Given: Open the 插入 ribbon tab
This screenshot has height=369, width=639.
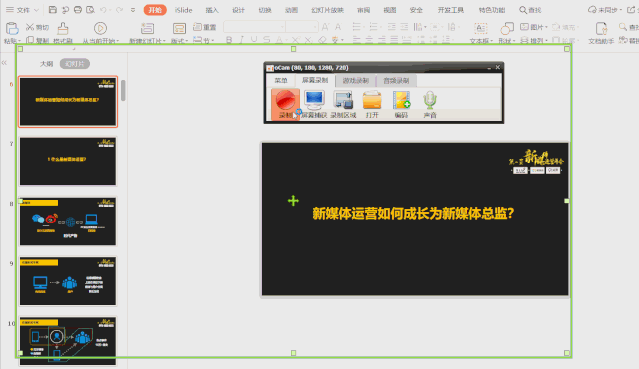Looking at the screenshot, I should click(212, 10).
